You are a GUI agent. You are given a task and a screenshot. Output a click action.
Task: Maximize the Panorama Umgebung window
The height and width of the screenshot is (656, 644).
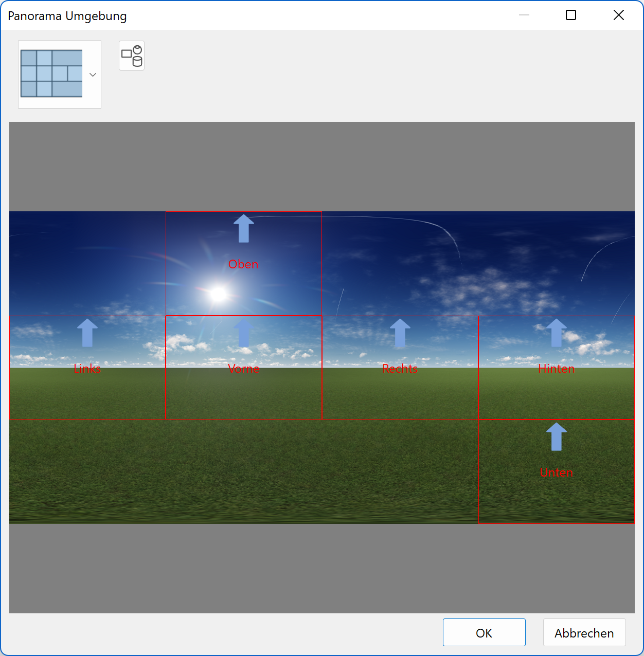tap(570, 15)
